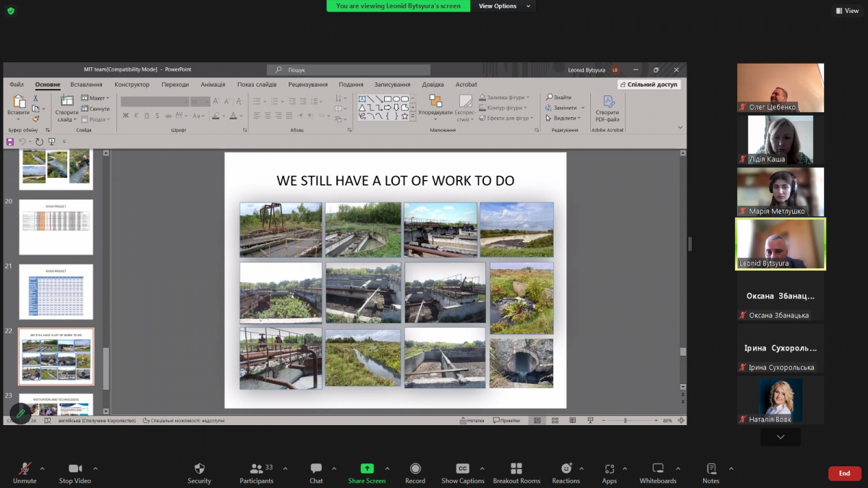
Task: Open the Reactions menu
Action: coord(566,468)
